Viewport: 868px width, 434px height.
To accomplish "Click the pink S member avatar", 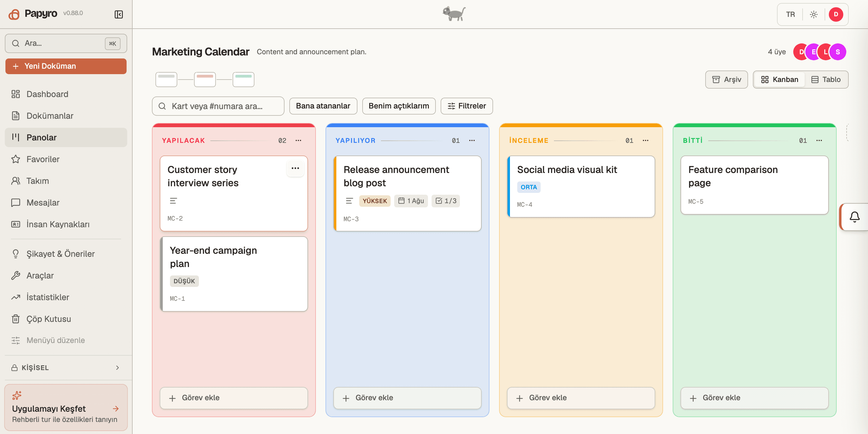I will 838,52.
